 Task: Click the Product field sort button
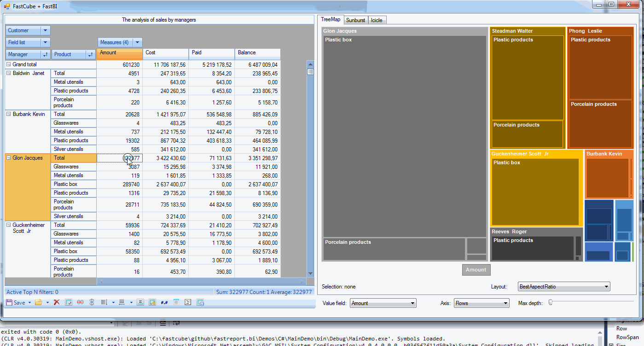pyautogui.click(x=90, y=54)
